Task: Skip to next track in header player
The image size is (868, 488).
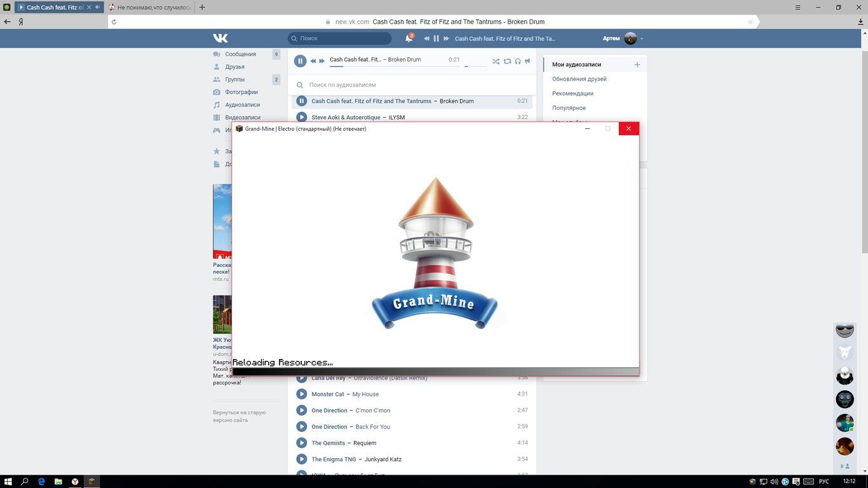Action: click(446, 38)
